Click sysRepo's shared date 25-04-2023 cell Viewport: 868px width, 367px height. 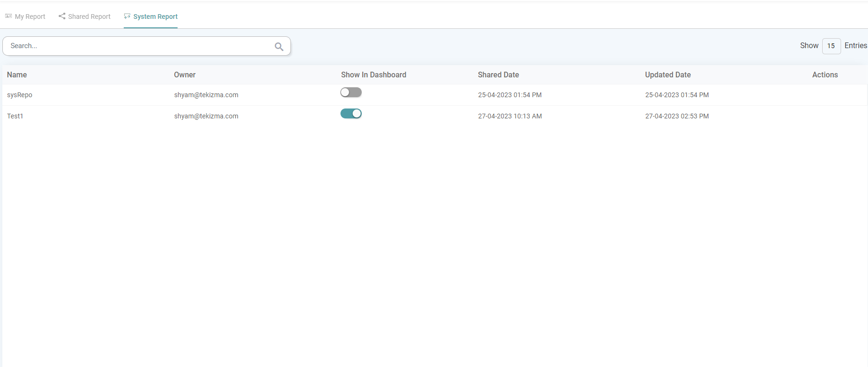coord(510,95)
